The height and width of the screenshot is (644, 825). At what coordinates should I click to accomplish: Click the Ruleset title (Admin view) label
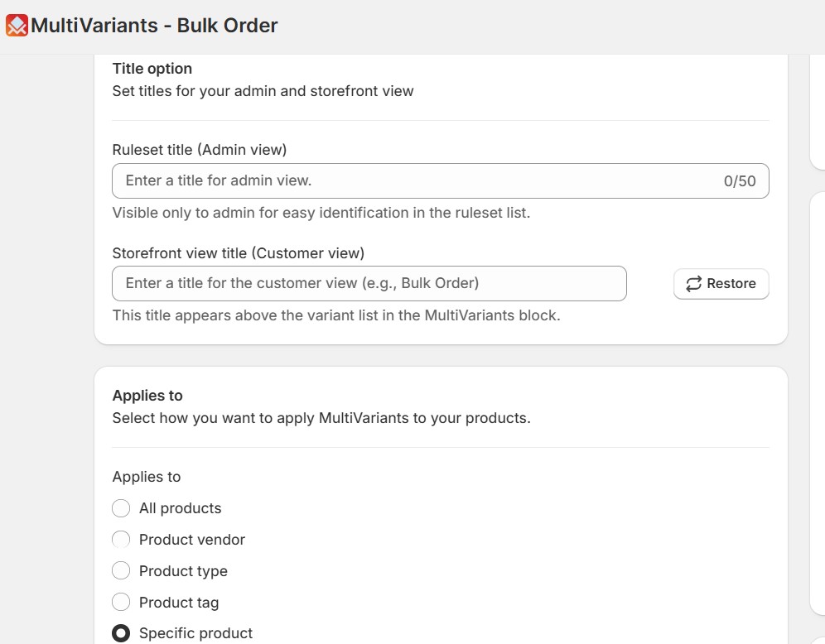(x=200, y=150)
